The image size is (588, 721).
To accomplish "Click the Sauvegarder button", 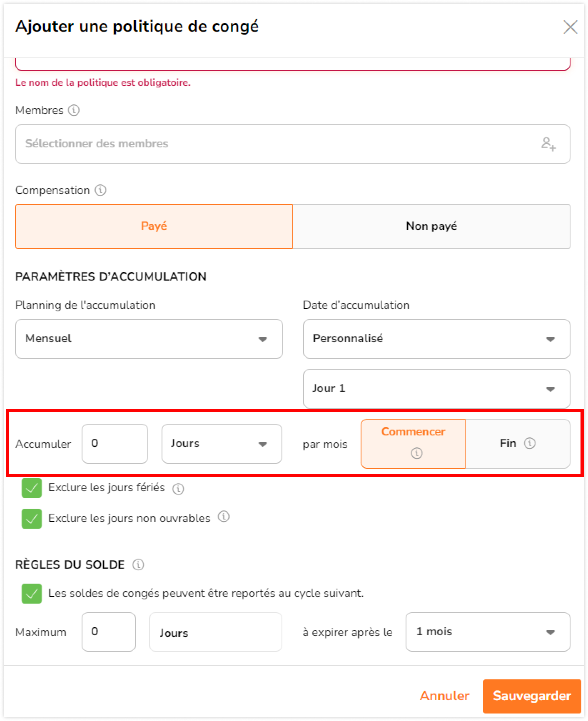I will [x=532, y=696].
